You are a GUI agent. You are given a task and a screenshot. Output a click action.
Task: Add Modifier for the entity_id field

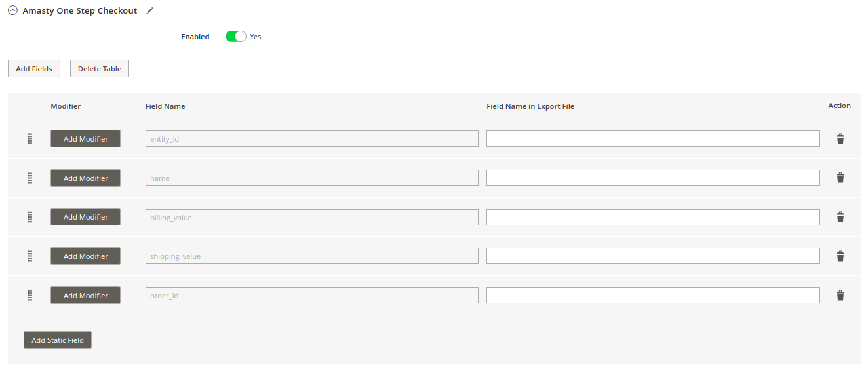coord(85,139)
